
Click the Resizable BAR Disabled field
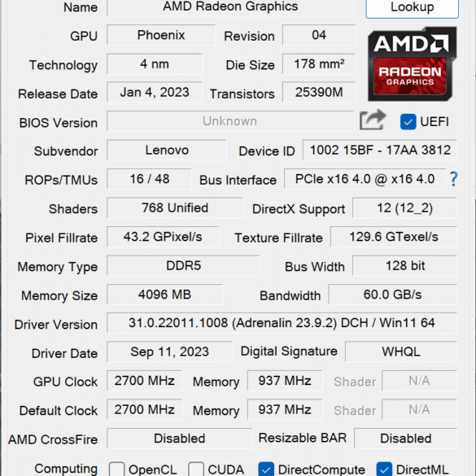coord(405,439)
